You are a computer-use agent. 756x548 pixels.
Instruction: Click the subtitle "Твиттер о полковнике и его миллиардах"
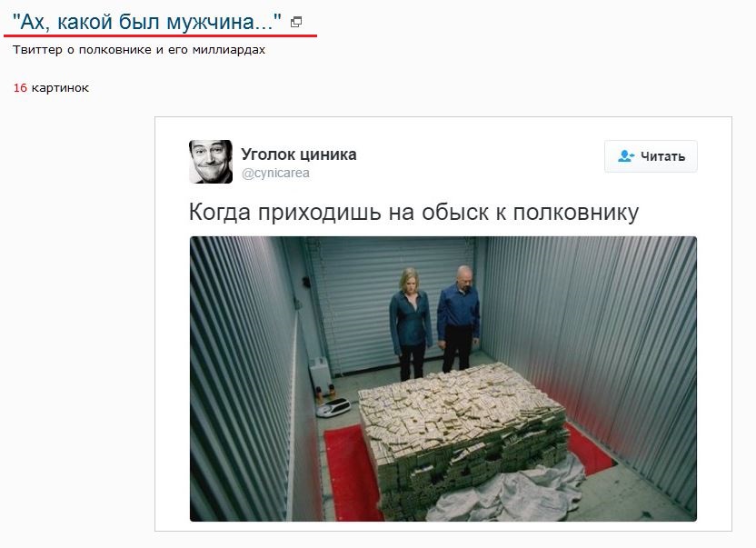(139, 50)
